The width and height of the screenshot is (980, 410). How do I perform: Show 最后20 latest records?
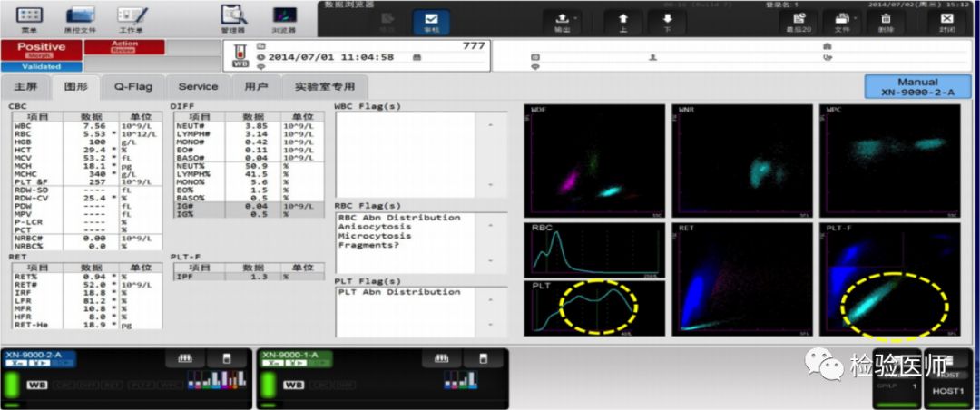[x=799, y=21]
